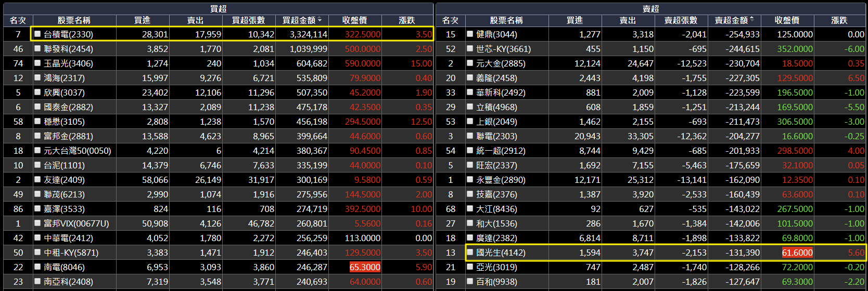Click the value 58,066 in 友達 row
This screenshot has width=868, height=291.
(x=155, y=180)
